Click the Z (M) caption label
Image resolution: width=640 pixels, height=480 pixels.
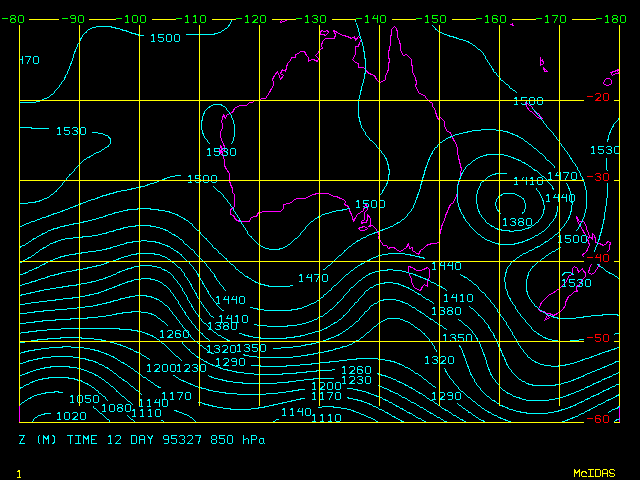(38, 439)
